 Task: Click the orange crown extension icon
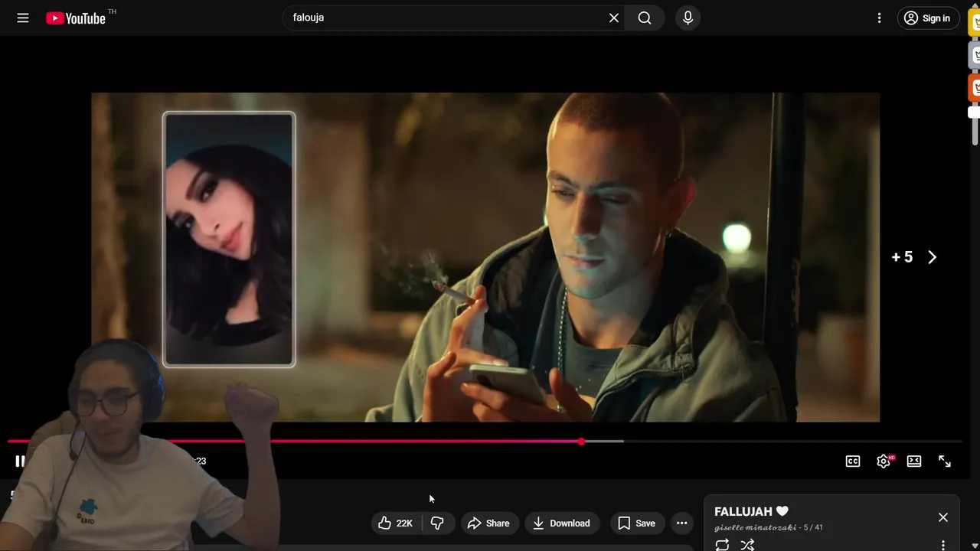[x=975, y=87]
